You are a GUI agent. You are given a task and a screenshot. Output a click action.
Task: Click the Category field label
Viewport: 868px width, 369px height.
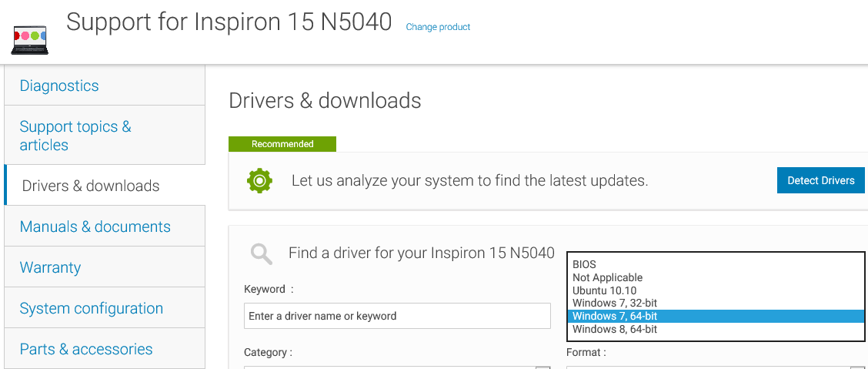click(x=268, y=352)
